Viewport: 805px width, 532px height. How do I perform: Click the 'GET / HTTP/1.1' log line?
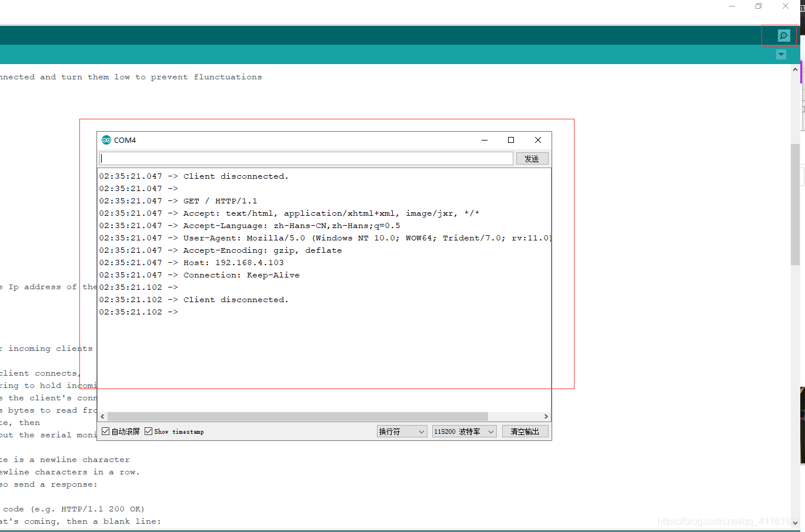(x=178, y=201)
